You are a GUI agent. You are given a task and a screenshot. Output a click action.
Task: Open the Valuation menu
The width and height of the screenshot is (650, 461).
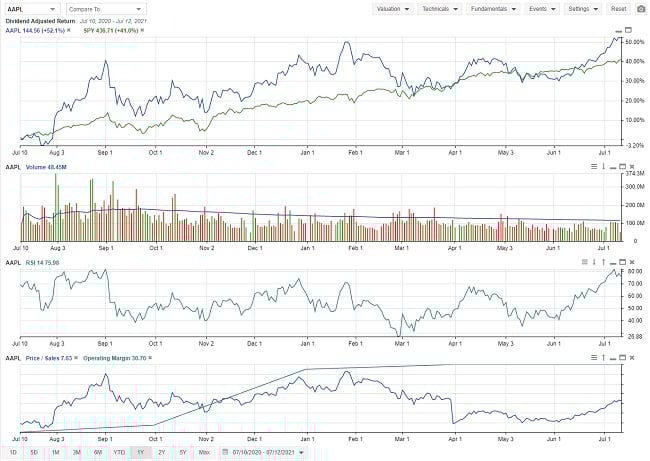point(393,9)
